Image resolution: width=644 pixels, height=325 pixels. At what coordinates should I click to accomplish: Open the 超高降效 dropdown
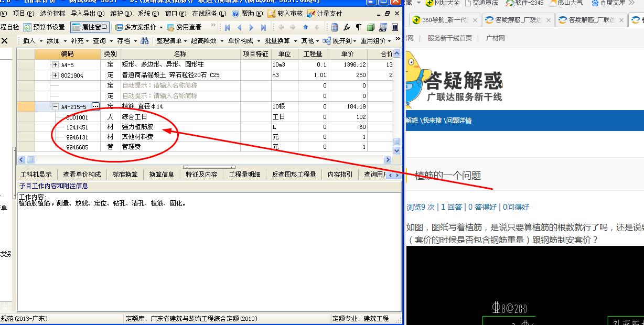[207, 40]
